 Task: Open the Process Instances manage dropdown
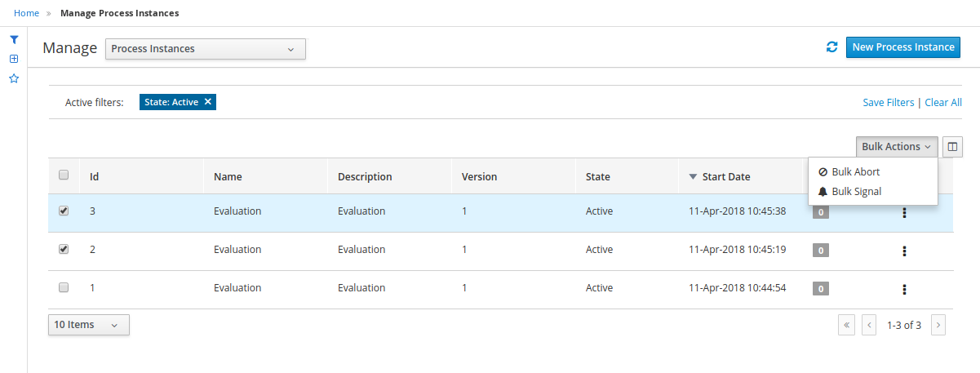pyautogui.click(x=205, y=49)
